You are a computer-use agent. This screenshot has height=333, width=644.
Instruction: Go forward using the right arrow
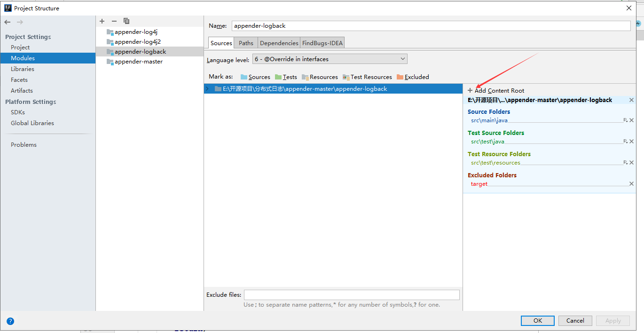click(20, 22)
